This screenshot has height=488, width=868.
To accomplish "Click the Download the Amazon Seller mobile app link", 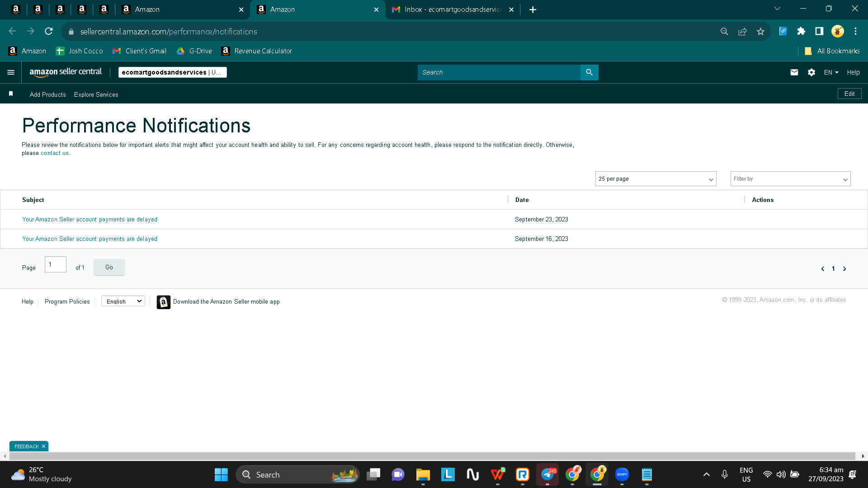I will tap(226, 302).
